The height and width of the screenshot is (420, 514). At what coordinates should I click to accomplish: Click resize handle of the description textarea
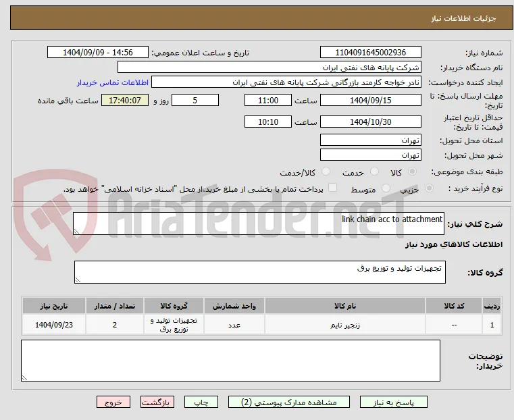(76, 232)
